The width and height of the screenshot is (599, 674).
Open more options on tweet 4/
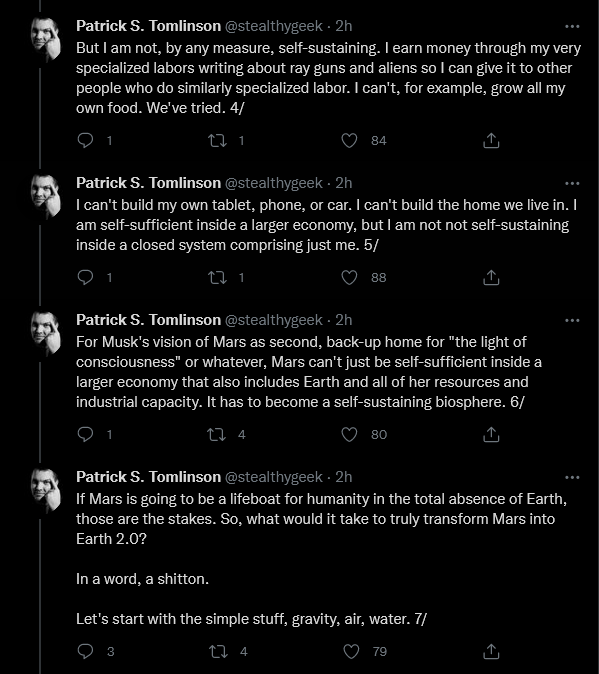(572, 26)
